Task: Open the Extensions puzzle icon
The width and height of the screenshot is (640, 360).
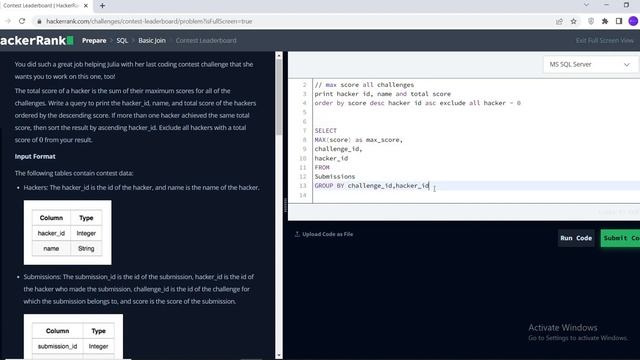Action: [x=605, y=21]
